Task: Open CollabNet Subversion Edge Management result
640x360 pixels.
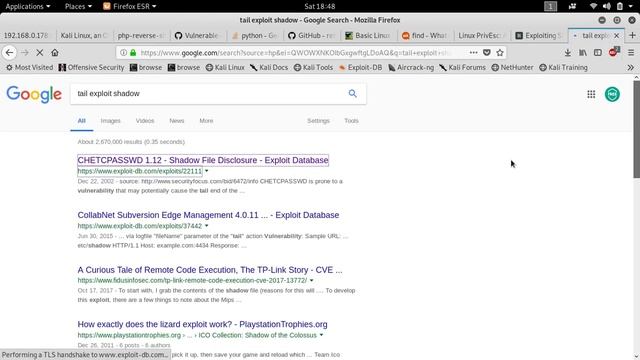Action: 208,215
